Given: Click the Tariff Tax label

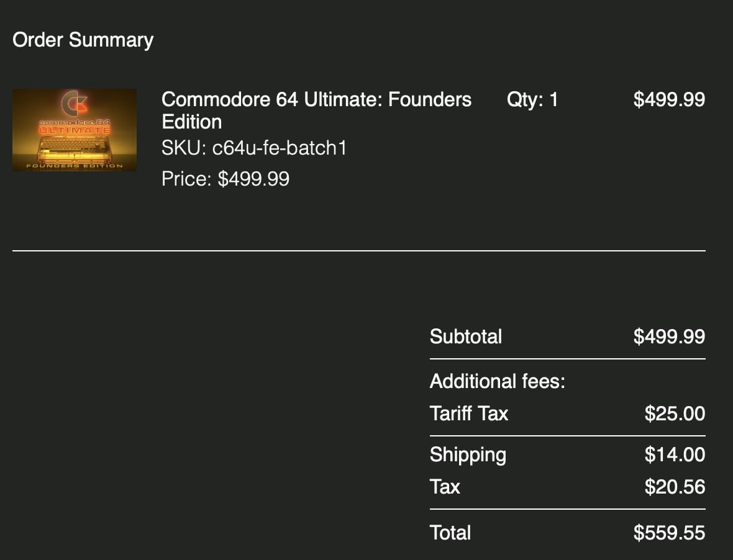Looking at the screenshot, I should pyautogui.click(x=469, y=414).
